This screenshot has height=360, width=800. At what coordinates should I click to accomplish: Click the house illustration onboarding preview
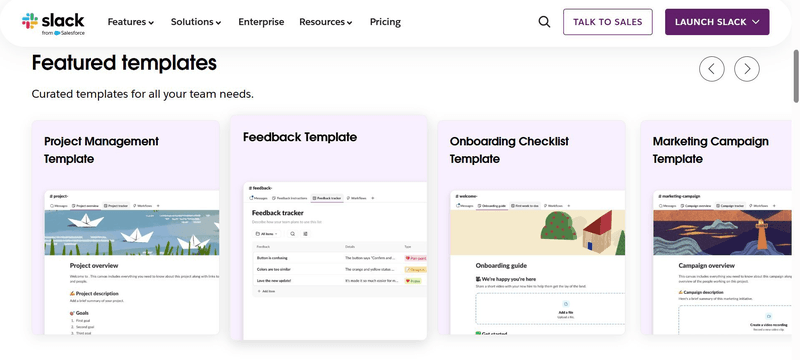pos(538,233)
